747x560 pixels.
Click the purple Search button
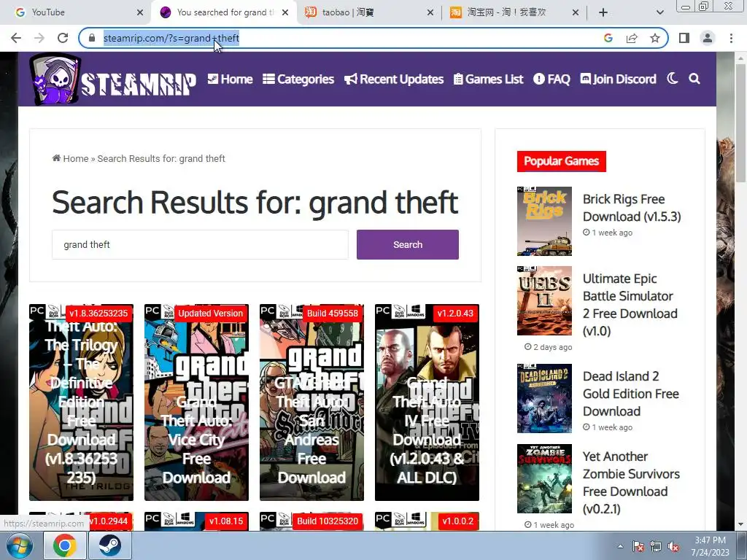pos(408,245)
